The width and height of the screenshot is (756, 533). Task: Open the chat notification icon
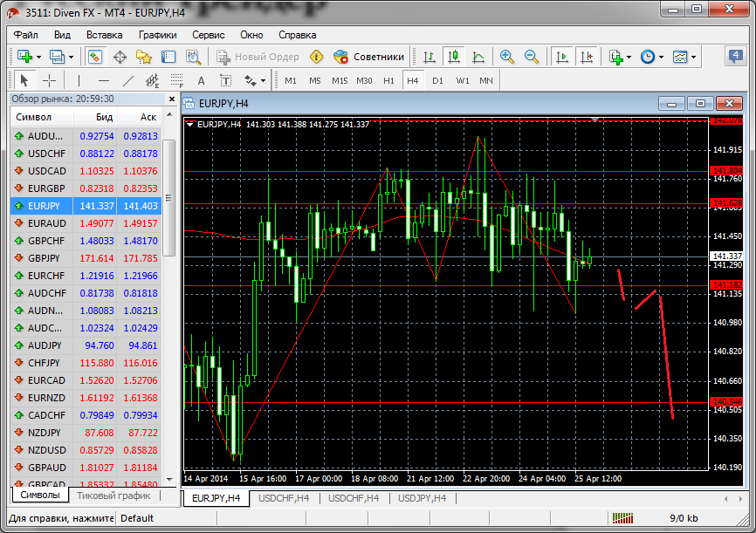click(x=735, y=57)
